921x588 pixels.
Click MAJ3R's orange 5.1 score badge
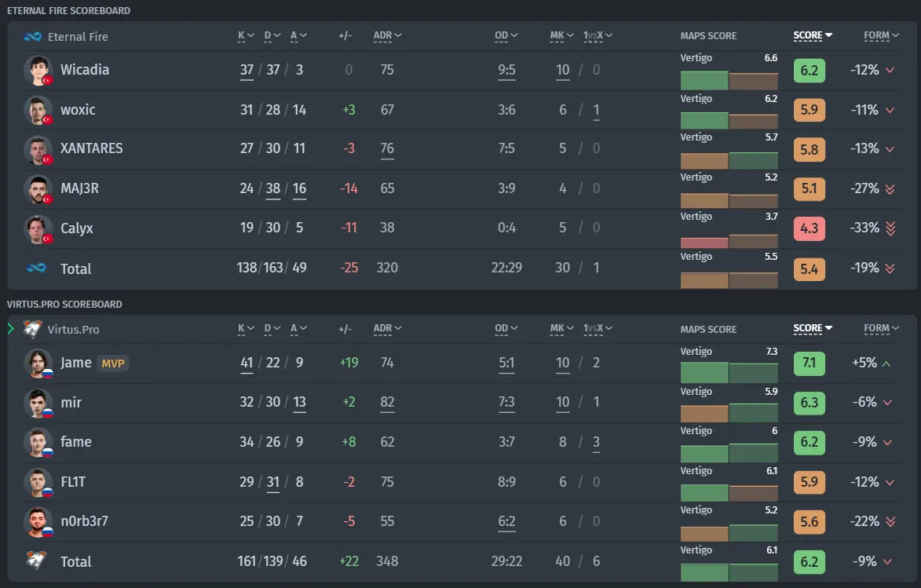click(x=809, y=189)
